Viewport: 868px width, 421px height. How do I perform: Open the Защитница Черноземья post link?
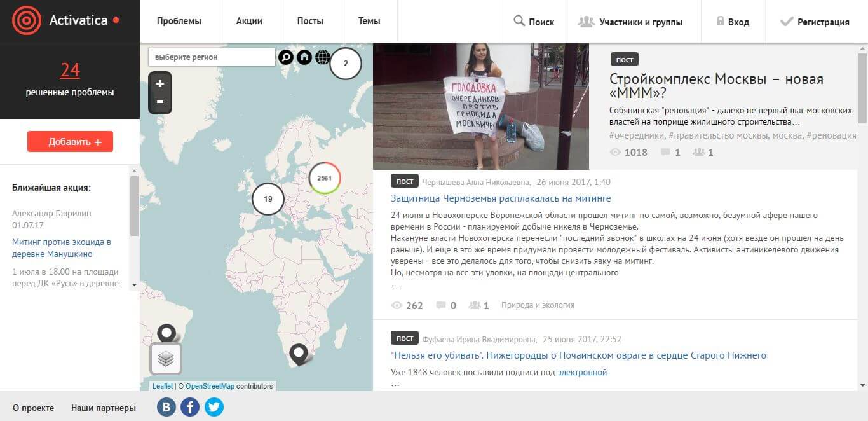coord(501,198)
